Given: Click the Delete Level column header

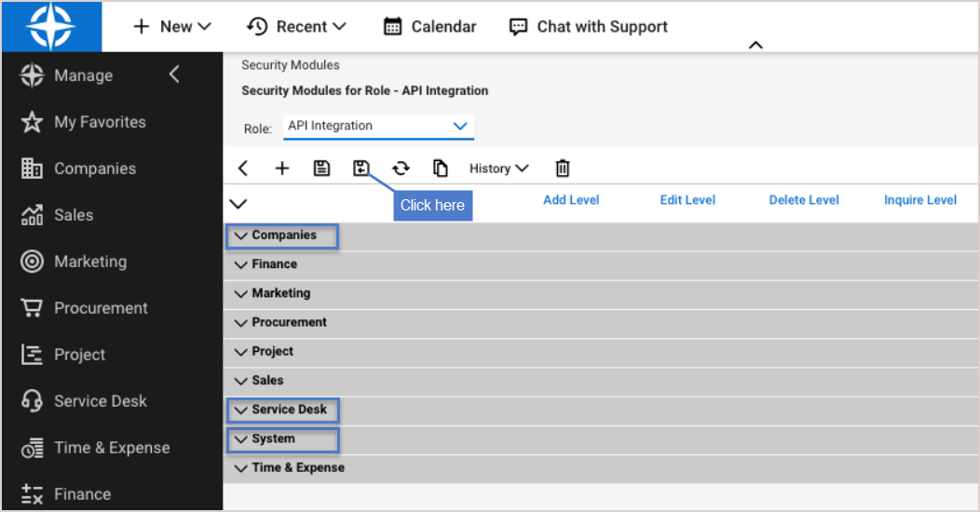Looking at the screenshot, I should click(804, 200).
